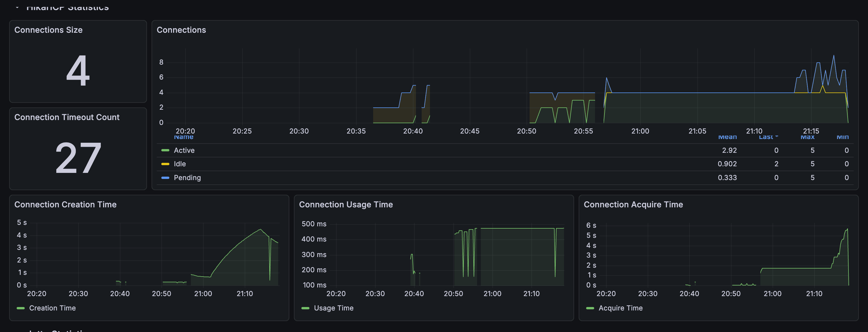Open the Connections panel menu
This screenshot has width=868, height=332.
pos(181,30)
